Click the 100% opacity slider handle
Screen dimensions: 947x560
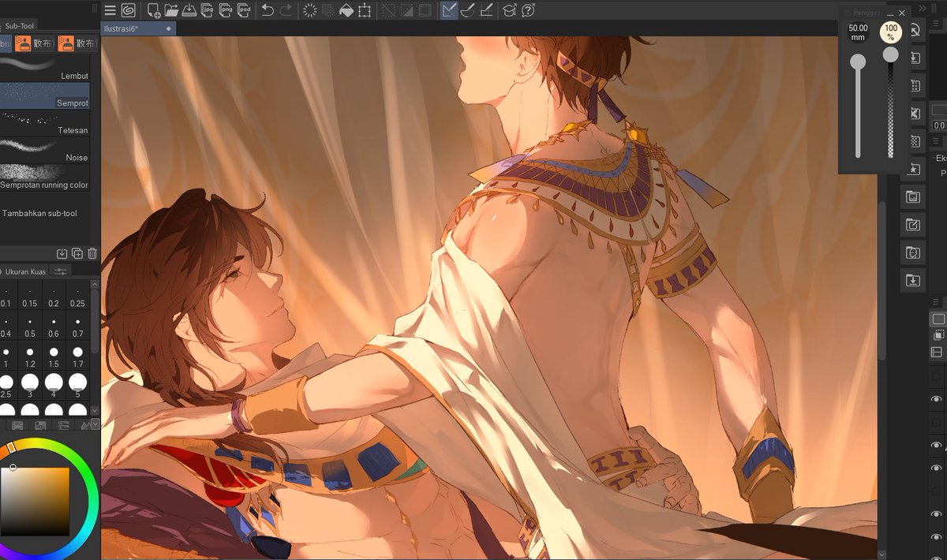coord(890,54)
